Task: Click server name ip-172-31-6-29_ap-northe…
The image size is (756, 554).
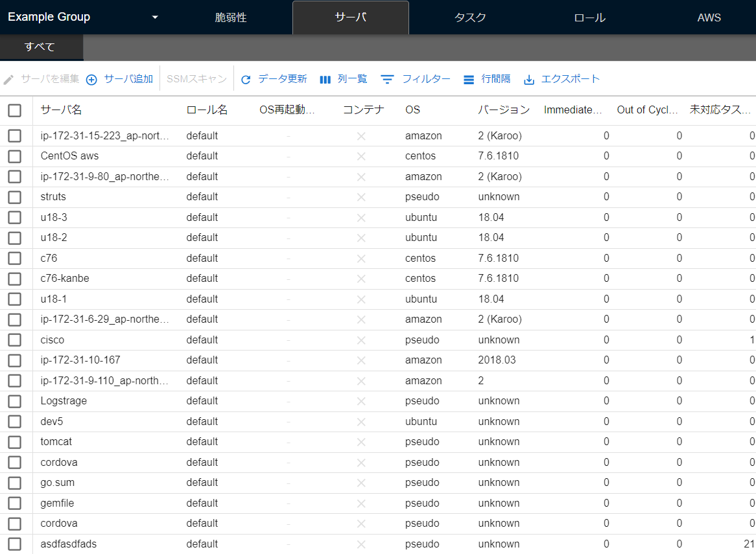Action: pos(104,319)
